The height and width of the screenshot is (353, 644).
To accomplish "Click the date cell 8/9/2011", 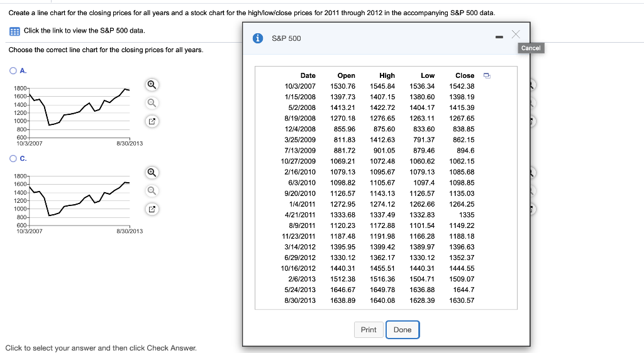I will pyautogui.click(x=303, y=225).
